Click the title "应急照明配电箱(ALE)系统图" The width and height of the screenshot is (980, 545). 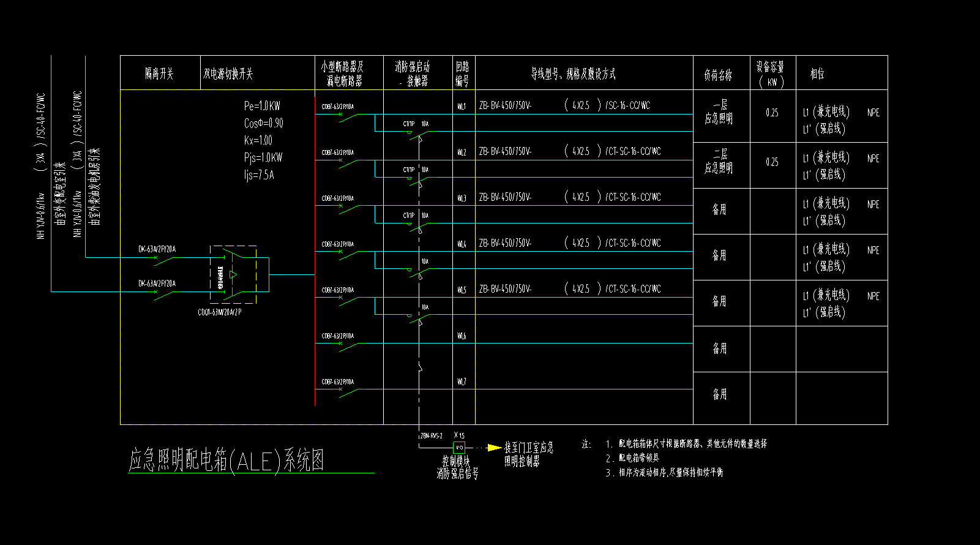point(226,460)
